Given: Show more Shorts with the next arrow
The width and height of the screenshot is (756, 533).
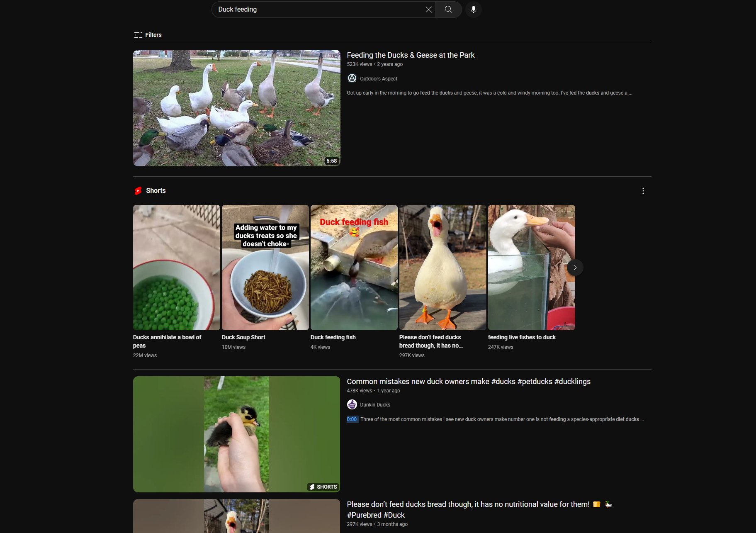Looking at the screenshot, I should click(575, 268).
